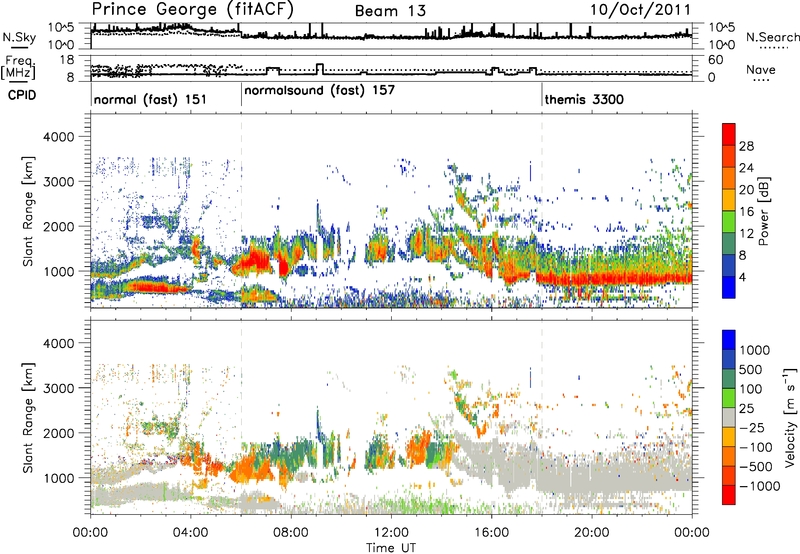This screenshot has width=800, height=554.
Task: Click the 'N.Search' legend label
Action: (772, 37)
